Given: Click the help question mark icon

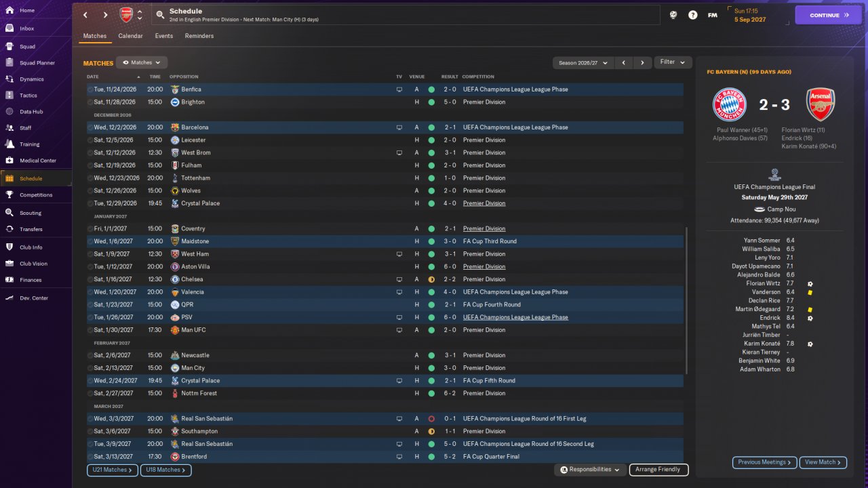Looking at the screenshot, I should click(x=692, y=15).
